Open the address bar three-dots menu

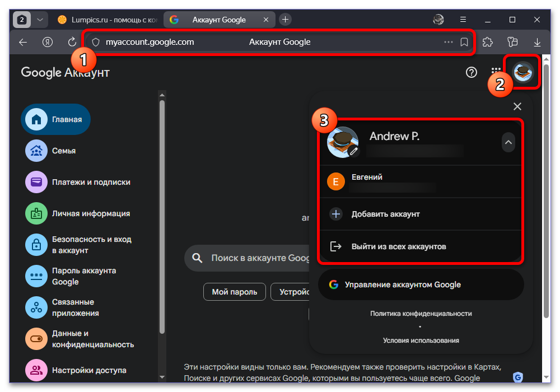pyautogui.click(x=448, y=42)
